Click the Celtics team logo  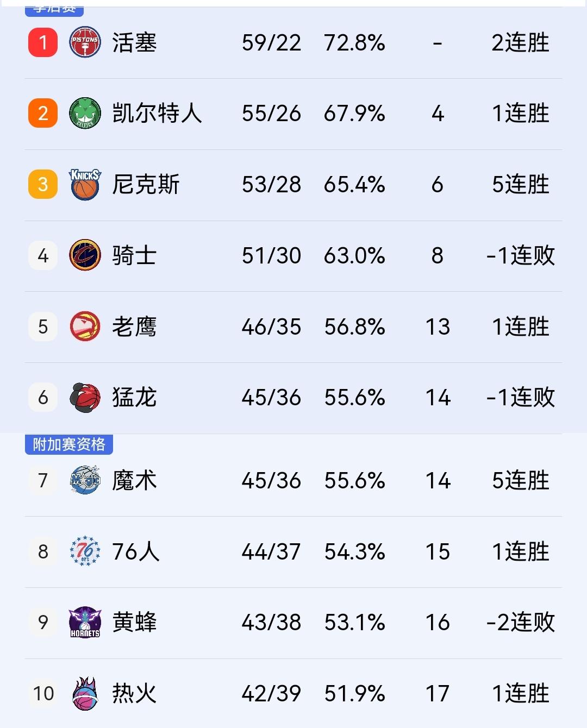click(85, 114)
